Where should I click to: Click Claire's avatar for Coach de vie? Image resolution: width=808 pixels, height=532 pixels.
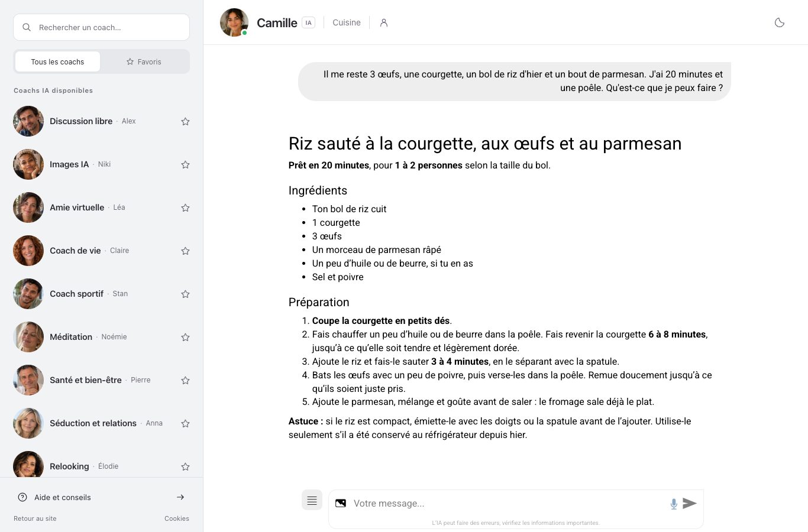(x=28, y=251)
